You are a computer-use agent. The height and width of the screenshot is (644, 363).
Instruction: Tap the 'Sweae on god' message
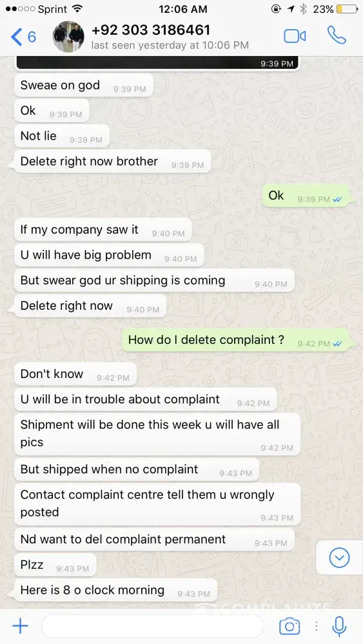tap(83, 86)
